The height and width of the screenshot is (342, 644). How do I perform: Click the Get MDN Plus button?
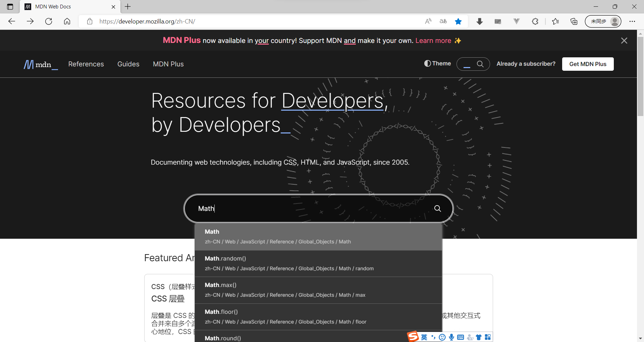tap(588, 64)
